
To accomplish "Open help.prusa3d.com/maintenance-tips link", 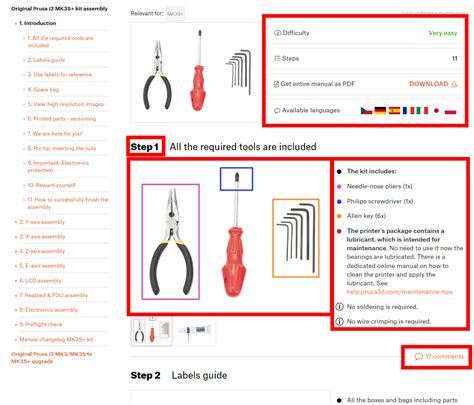I will click(399, 292).
